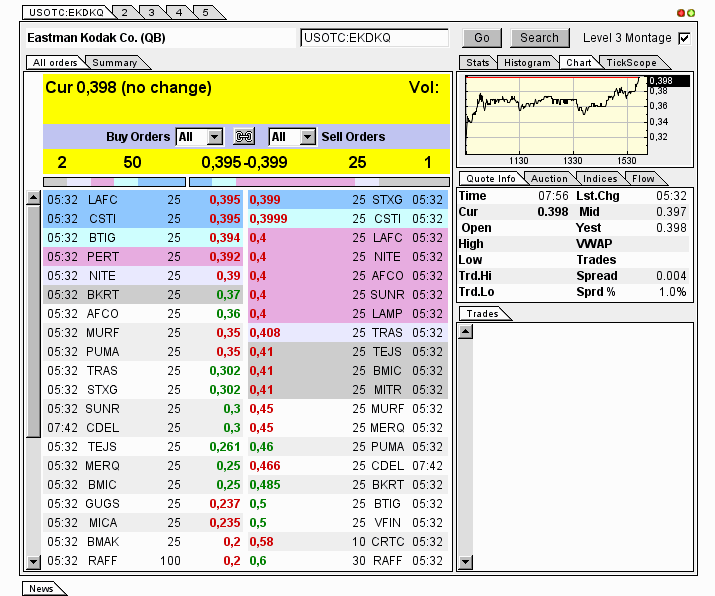Select the Quote Info tab
Viewport: 715px width, 596px height.
[x=491, y=178]
